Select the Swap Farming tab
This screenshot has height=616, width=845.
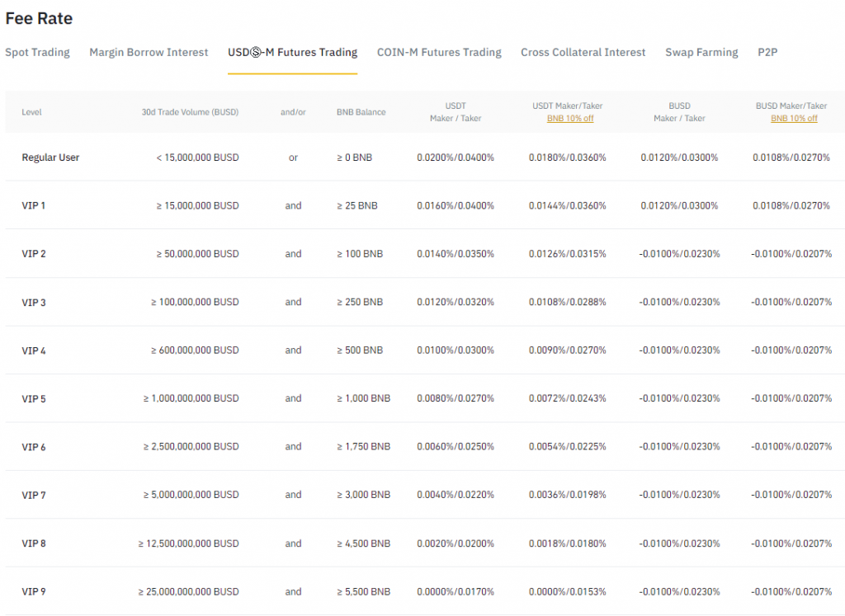click(x=701, y=52)
